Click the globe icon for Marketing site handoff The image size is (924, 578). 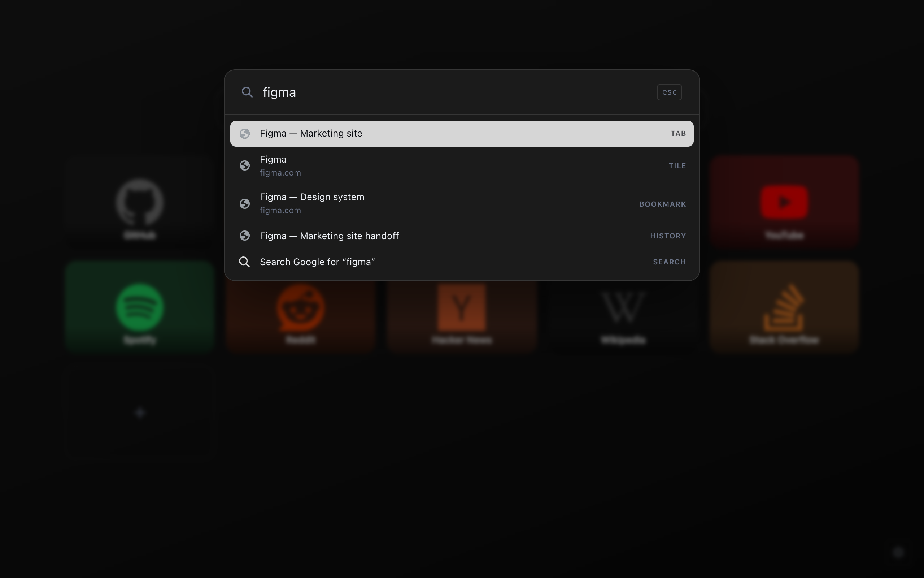click(244, 236)
